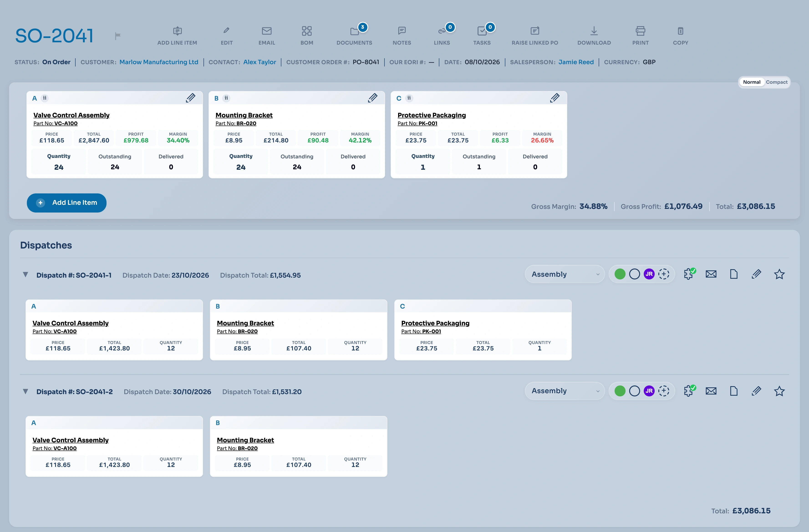Image resolution: width=809 pixels, height=532 pixels.
Task: Open Documents folder icon
Action: 354,31
